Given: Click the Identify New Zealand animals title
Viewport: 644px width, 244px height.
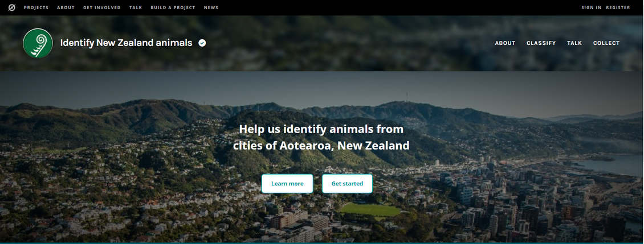Looking at the screenshot, I should click(126, 43).
